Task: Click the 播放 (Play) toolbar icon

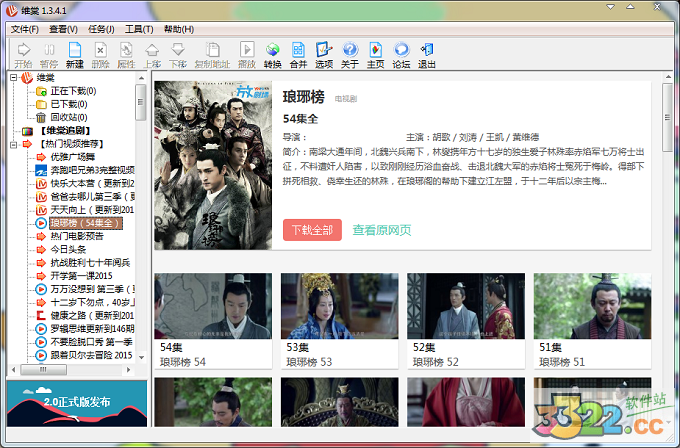Action: [247, 55]
